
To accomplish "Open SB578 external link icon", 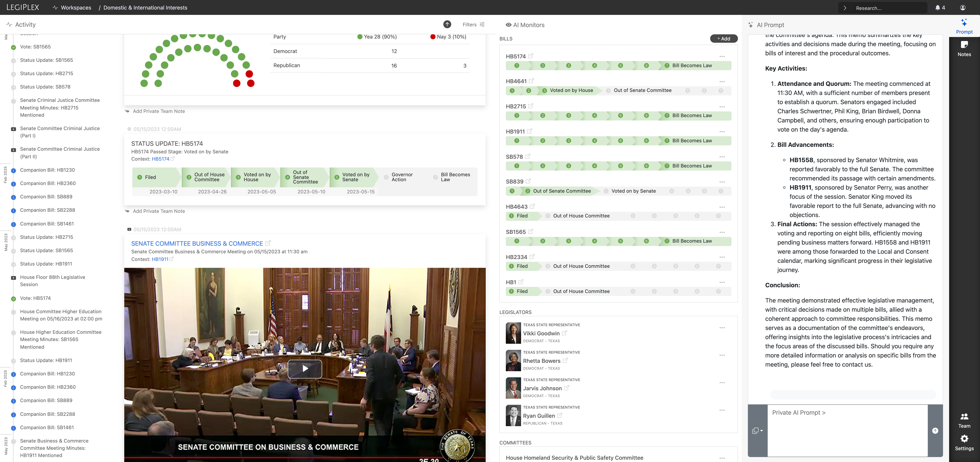I will 528,156.
